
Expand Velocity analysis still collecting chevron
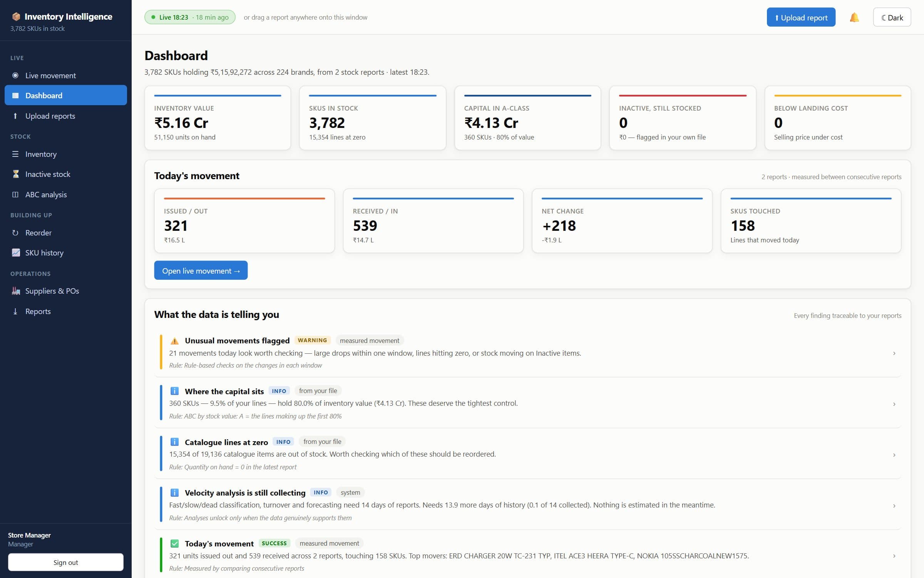point(894,506)
